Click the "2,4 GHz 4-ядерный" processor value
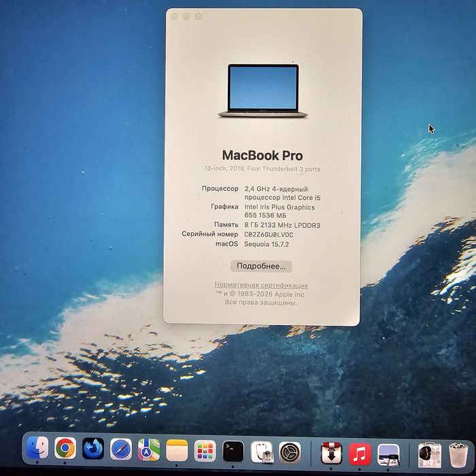 tap(276, 189)
